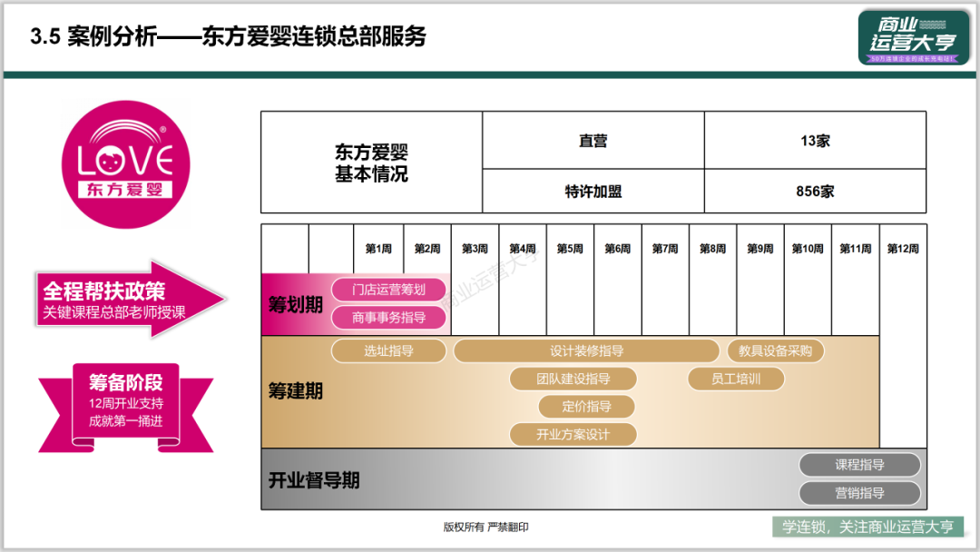
Task: Click 成就第一桶进 text on ribbon
Action: (x=125, y=420)
